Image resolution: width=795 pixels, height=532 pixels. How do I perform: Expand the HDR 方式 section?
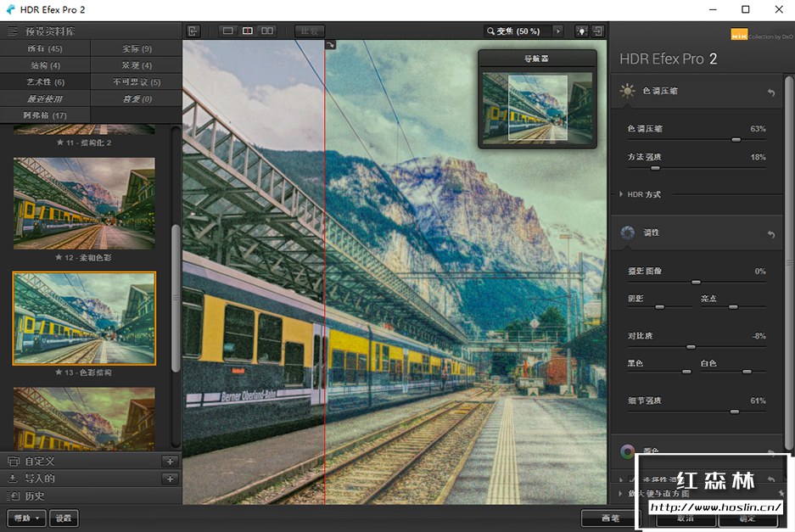click(644, 195)
